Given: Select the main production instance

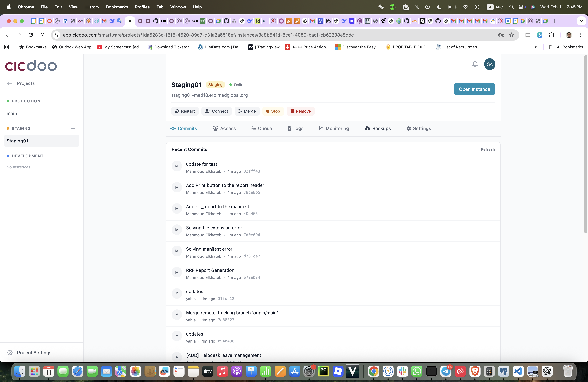Looking at the screenshot, I should [x=12, y=113].
